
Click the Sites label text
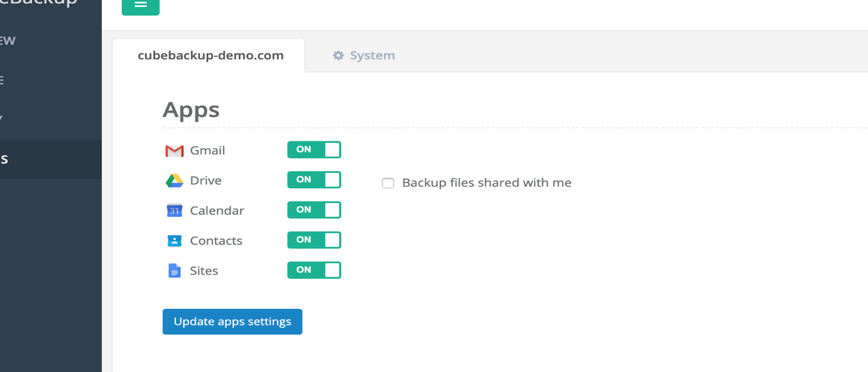point(204,271)
